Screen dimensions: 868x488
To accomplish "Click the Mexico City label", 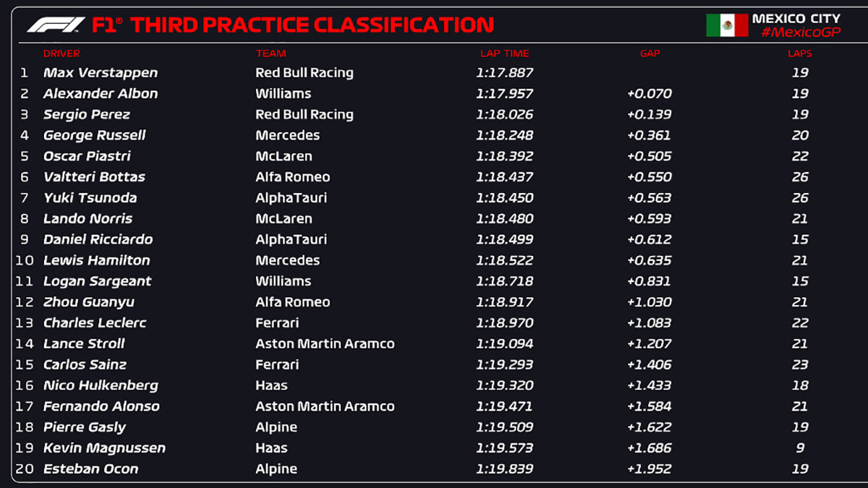I will pyautogui.click(x=796, y=18).
